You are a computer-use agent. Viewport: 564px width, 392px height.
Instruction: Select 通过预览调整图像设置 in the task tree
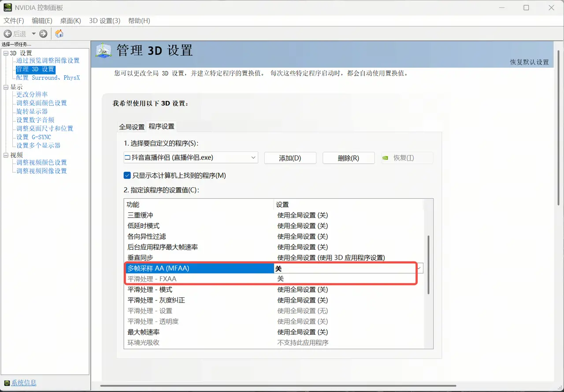pyautogui.click(x=48, y=61)
